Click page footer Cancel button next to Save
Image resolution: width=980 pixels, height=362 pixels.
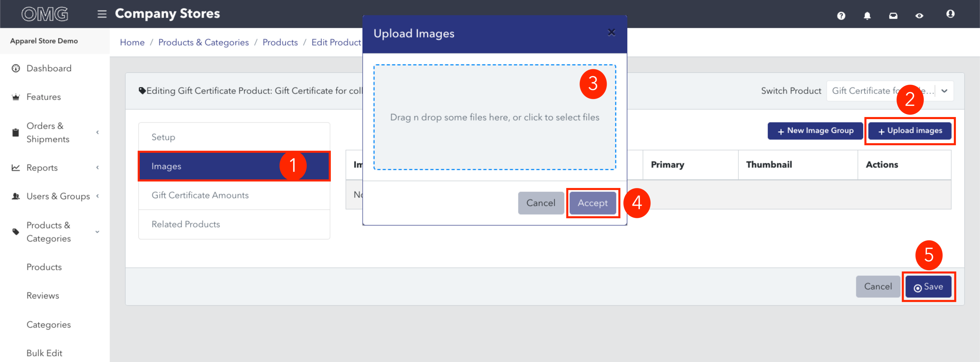tap(878, 286)
